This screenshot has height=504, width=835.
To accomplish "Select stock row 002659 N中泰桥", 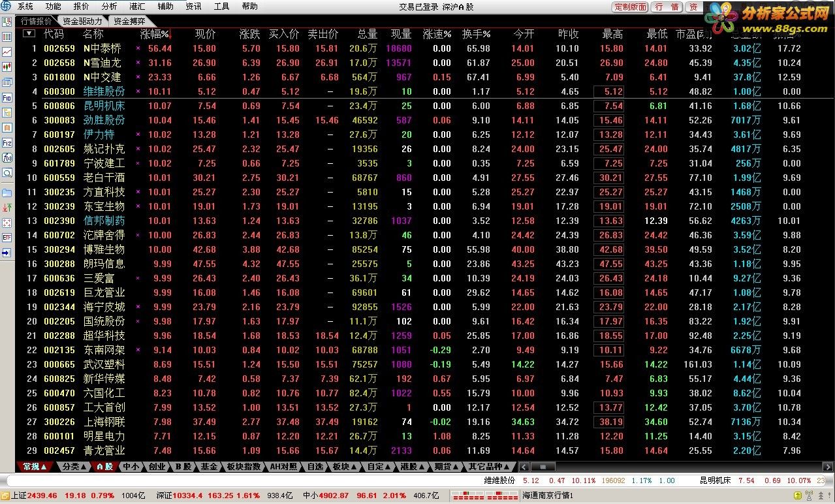I will coord(424,48).
